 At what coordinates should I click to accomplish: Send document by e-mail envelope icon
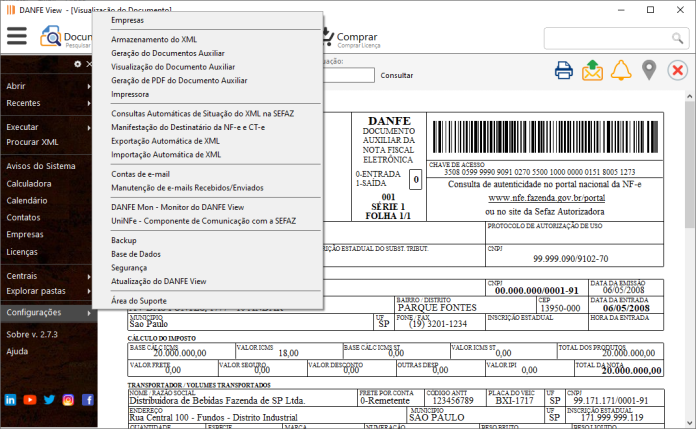pyautogui.click(x=592, y=70)
